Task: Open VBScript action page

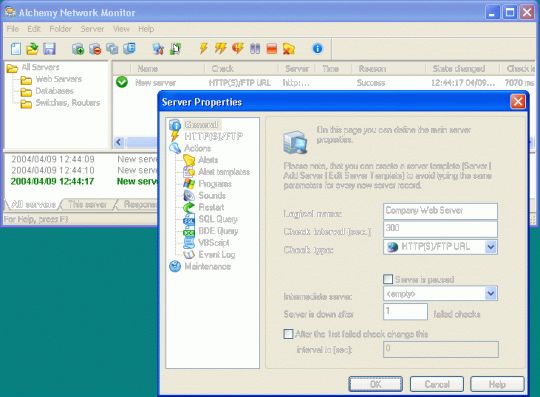Action: click(x=214, y=243)
